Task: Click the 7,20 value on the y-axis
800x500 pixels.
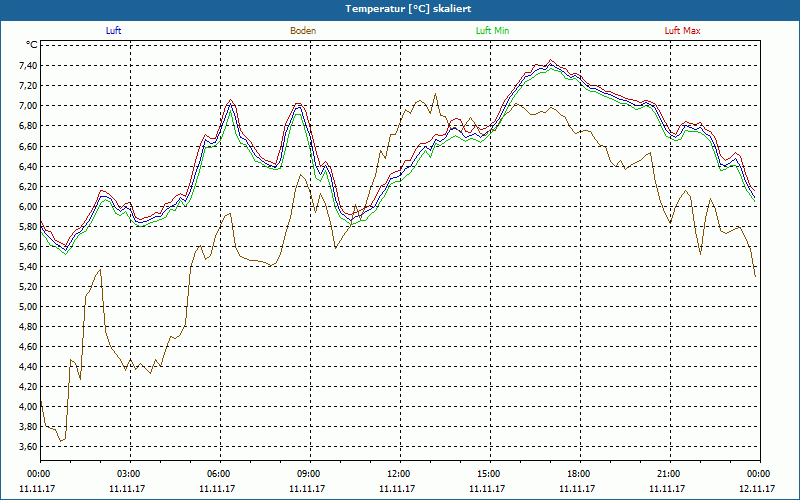Action: pos(29,86)
